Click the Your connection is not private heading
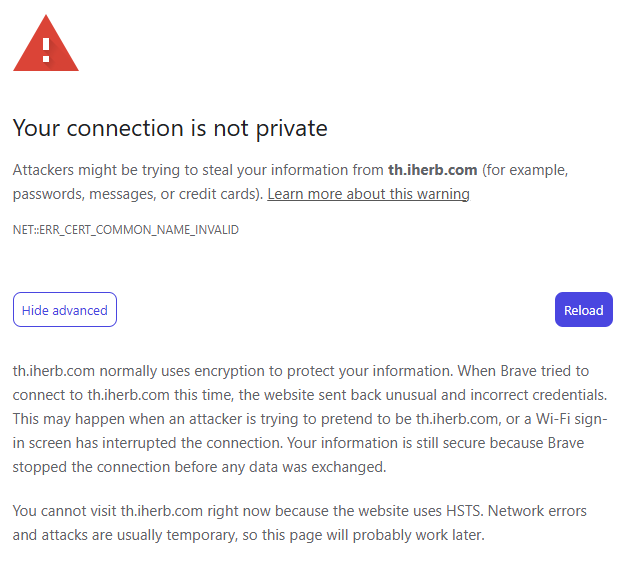This screenshot has height=565, width=626. [x=170, y=129]
